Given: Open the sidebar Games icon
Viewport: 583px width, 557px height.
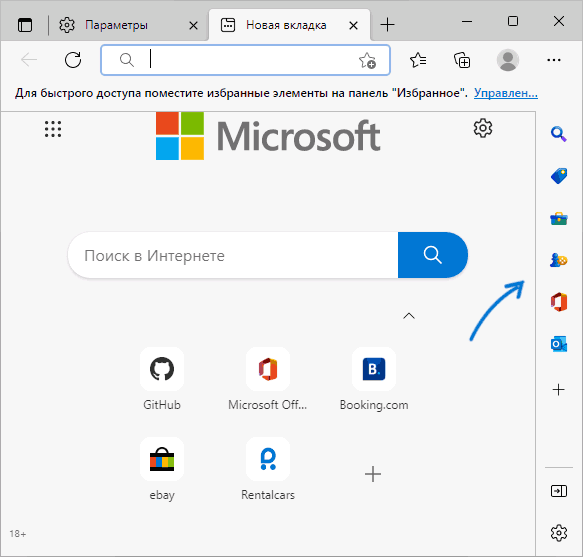Looking at the screenshot, I should [559, 260].
